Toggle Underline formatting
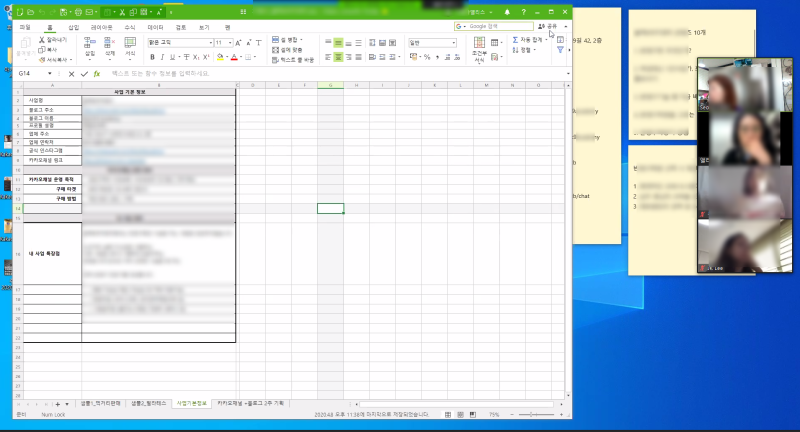The image size is (800, 432). coord(172,57)
